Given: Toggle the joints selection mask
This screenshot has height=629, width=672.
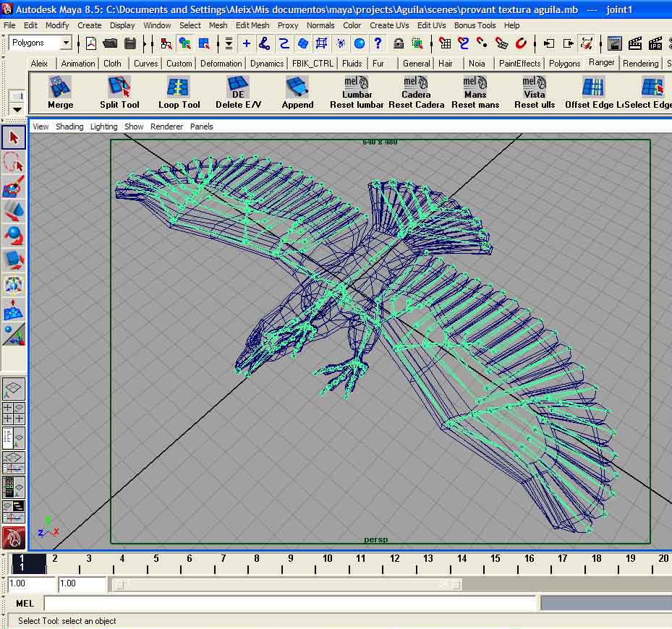Looking at the screenshot, I should click(265, 43).
